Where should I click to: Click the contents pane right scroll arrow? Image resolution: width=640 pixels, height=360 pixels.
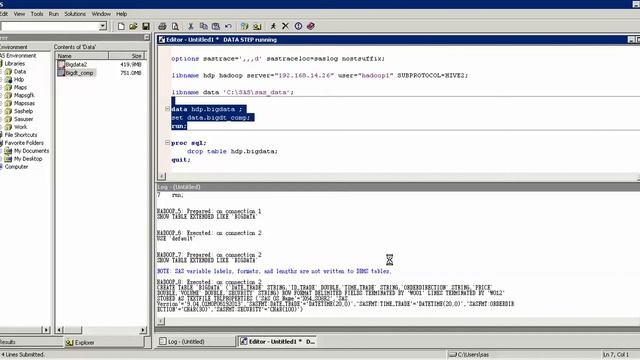(143, 330)
